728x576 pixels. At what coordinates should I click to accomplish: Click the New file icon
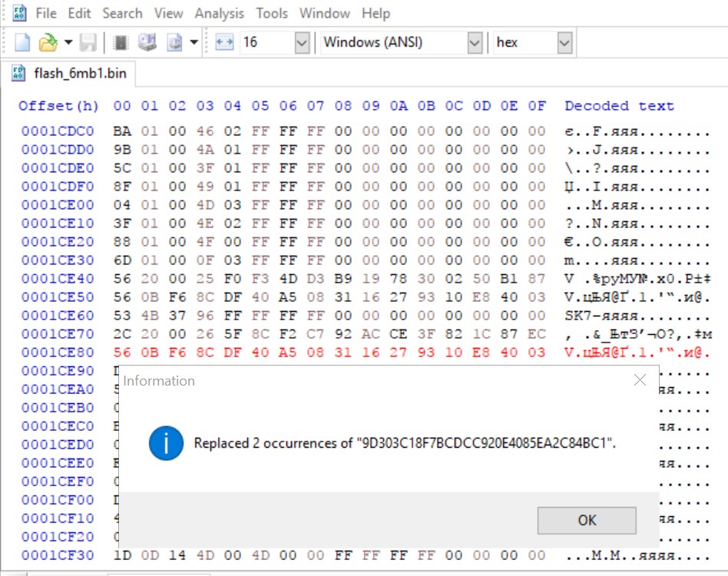(x=23, y=42)
